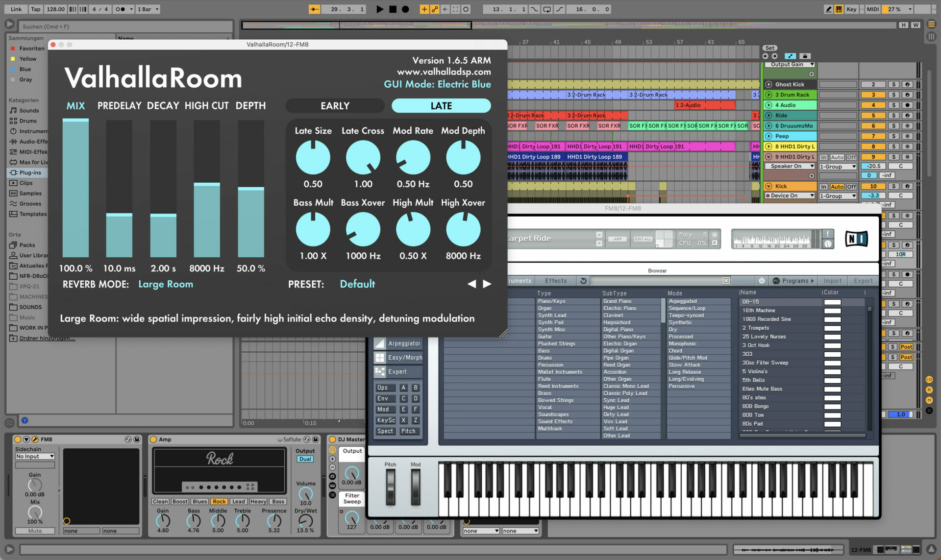941x560 pixels.
Task: Arm the Record button in transport
Action: point(405,9)
